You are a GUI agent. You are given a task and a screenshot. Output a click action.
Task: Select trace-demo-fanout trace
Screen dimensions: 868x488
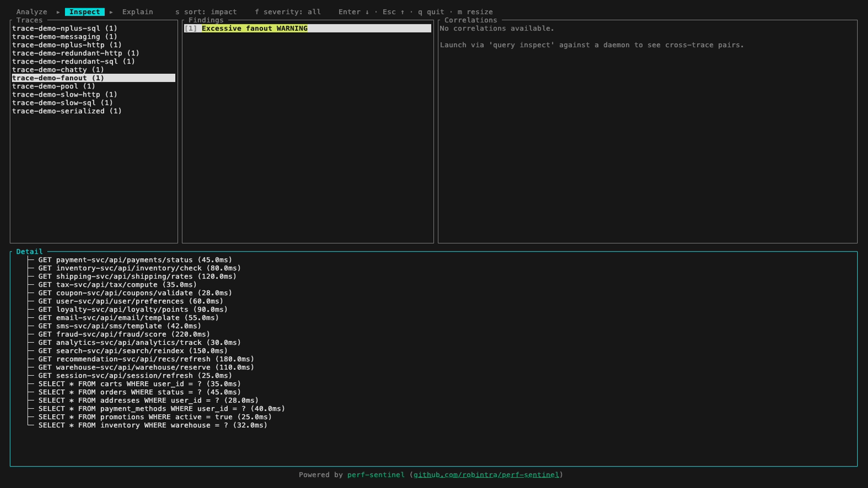click(93, 78)
